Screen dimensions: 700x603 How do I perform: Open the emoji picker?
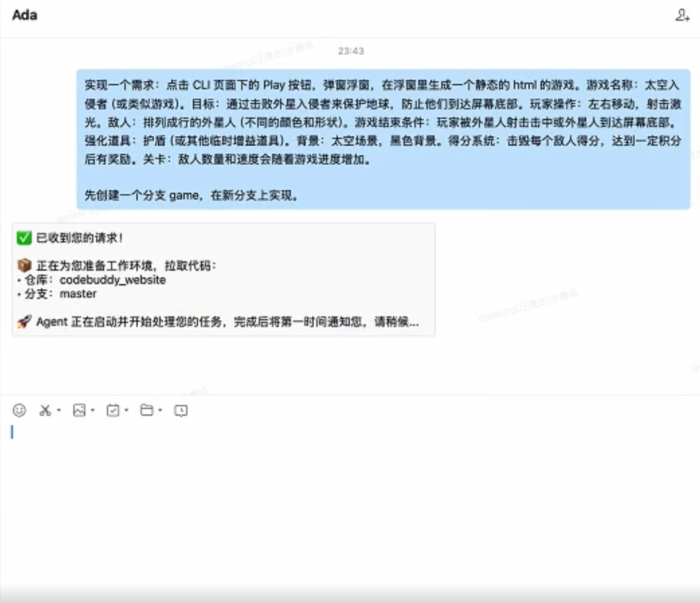click(19, 410)
